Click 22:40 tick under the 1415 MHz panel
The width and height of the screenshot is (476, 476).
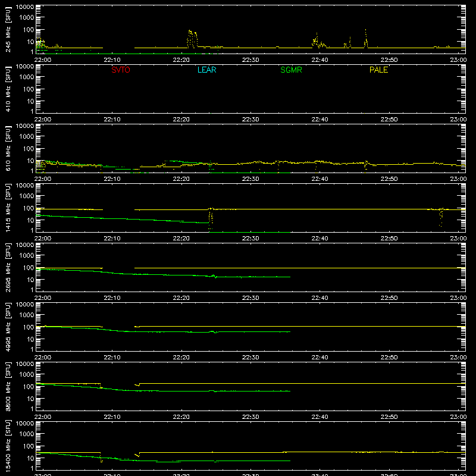pyautogui.click(x=320, y=239)
